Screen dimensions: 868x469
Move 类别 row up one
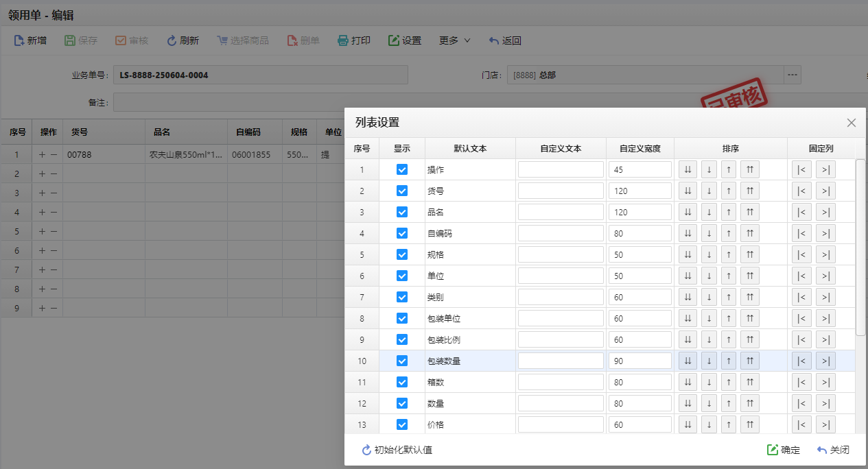coord(729,297)
